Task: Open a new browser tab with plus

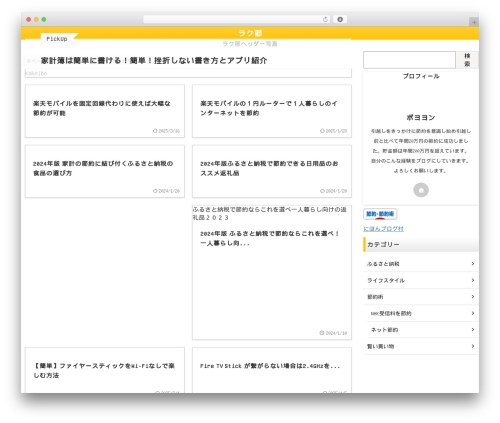Action: (x=474, y=22)
